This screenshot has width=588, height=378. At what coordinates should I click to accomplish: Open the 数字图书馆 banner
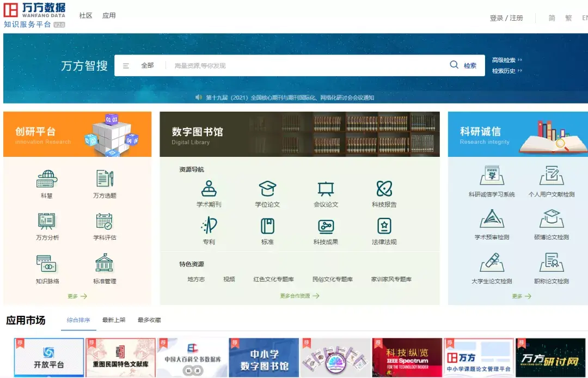(299, 134)
